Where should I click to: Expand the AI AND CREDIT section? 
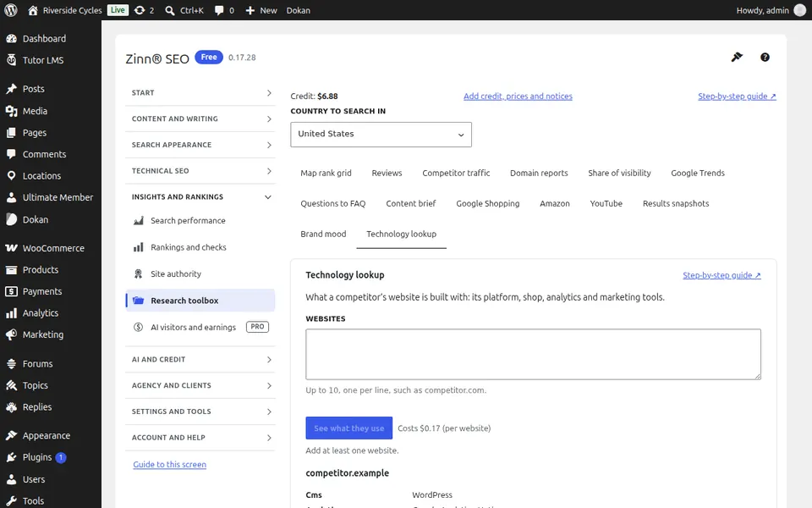coord(200,359)
